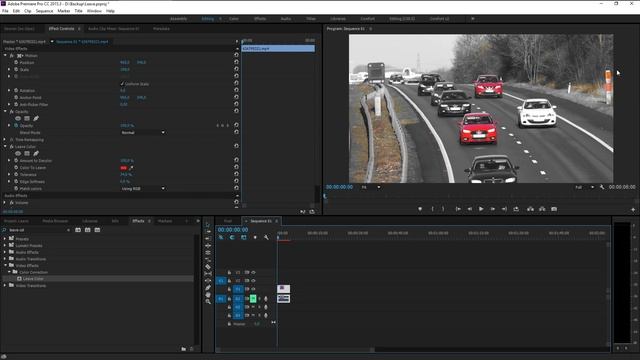Select the Selection tool in the tools panel
Screen dimensions: 640x360
click(208, 224)
